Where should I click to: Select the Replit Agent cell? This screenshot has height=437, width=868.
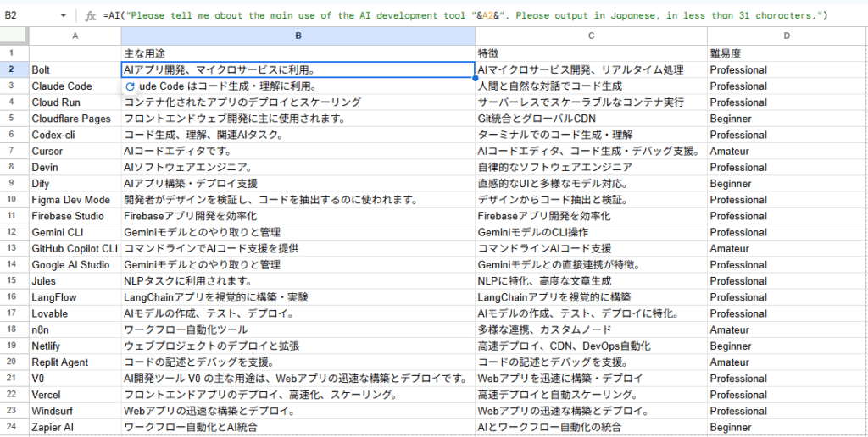75,362
